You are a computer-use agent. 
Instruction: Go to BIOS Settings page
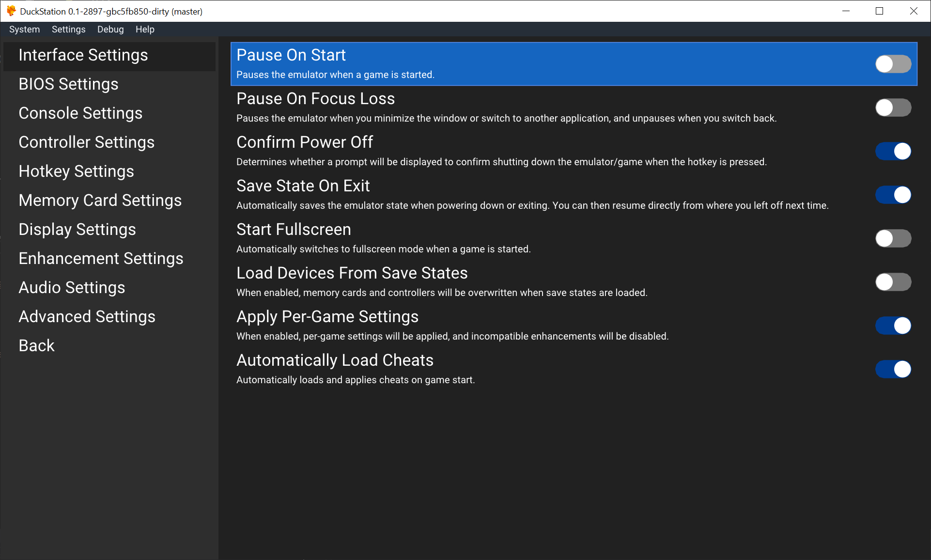(68, 84)
